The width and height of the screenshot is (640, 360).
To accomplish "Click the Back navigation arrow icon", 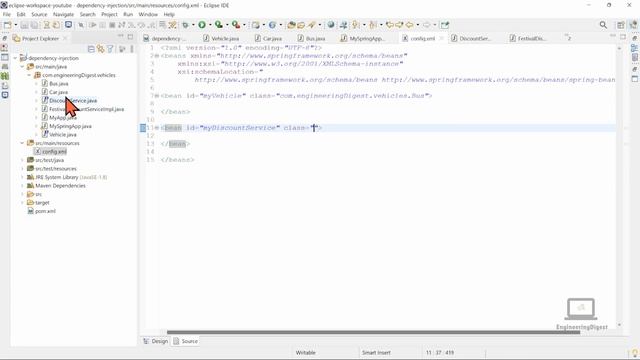I will (x=409, y=25).
